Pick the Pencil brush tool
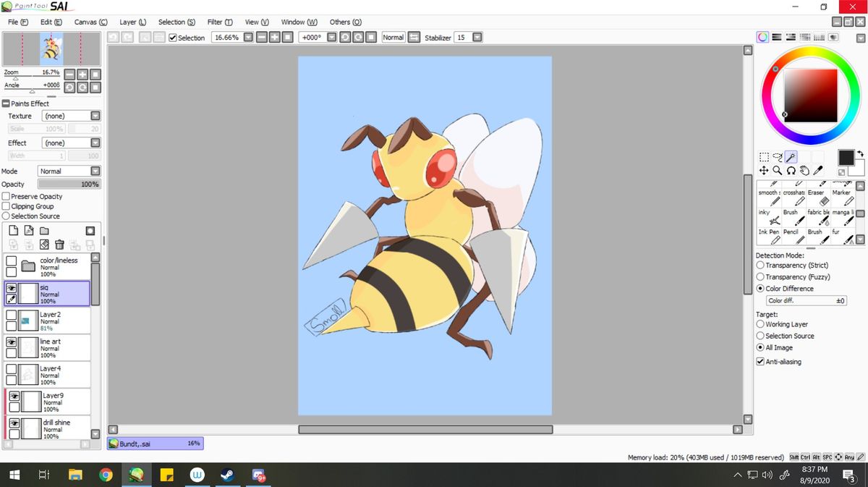This screenshot has width=868, height=487. 793,237
